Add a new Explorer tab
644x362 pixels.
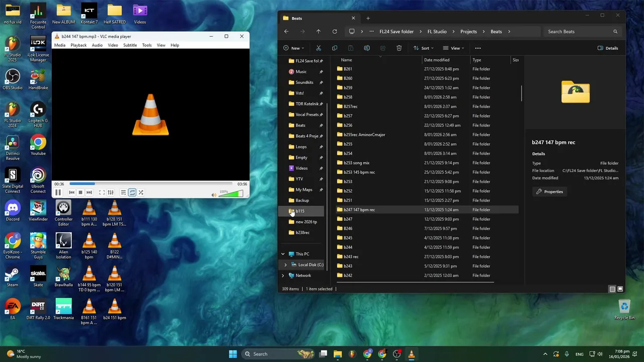[368, 19]
